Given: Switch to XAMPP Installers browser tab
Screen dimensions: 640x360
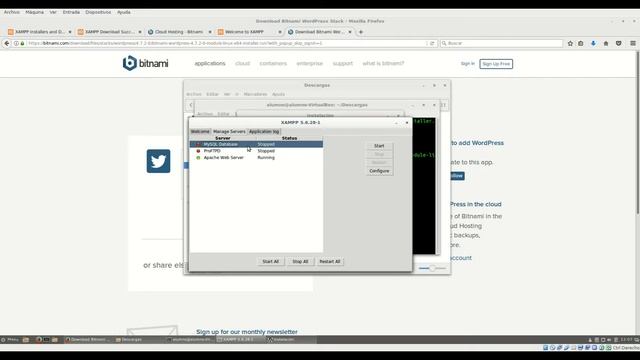Looking at the screenshot, I should 39,32.
